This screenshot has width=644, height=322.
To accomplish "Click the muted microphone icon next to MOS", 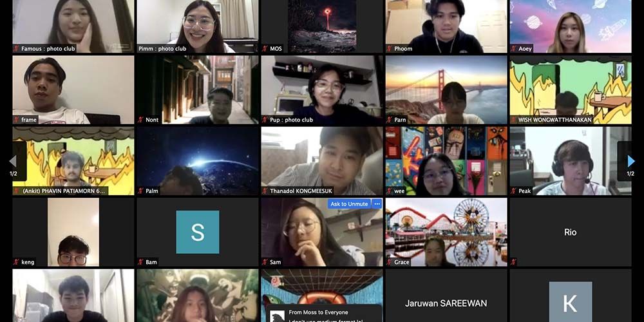I will point(265,48).
